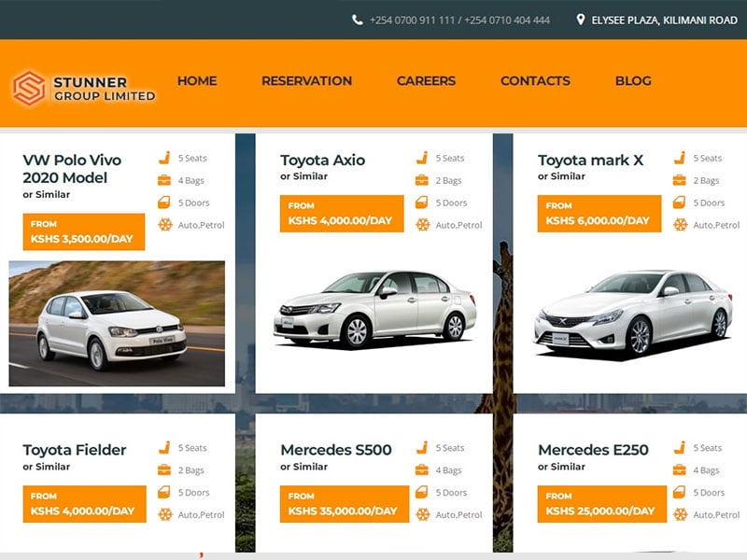
Task: Click the seat icon on Toyota Fielder card
Action: (x=165, y=448)
